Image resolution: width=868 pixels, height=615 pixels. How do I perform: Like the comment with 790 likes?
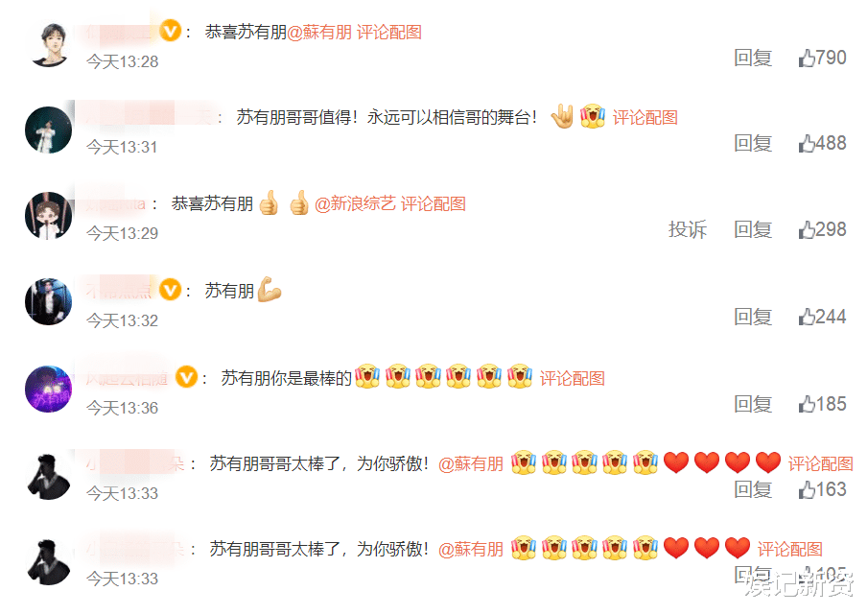click(807, 58)
